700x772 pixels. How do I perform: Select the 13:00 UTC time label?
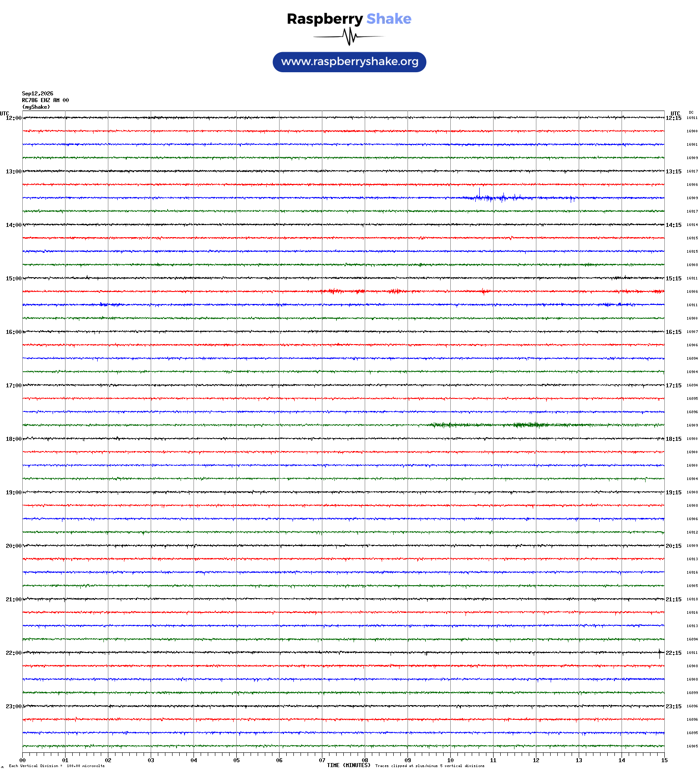(x=13, y=172)
